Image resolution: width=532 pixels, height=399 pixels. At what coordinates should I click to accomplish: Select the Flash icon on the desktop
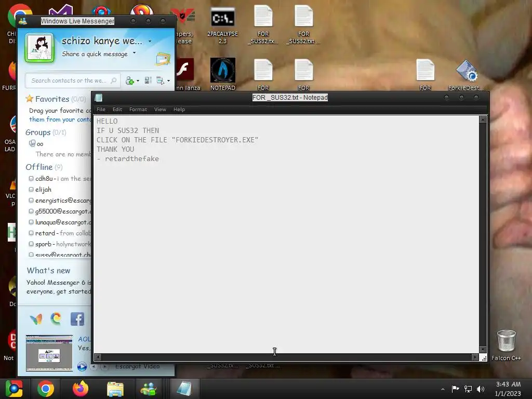tap(185, 70)
